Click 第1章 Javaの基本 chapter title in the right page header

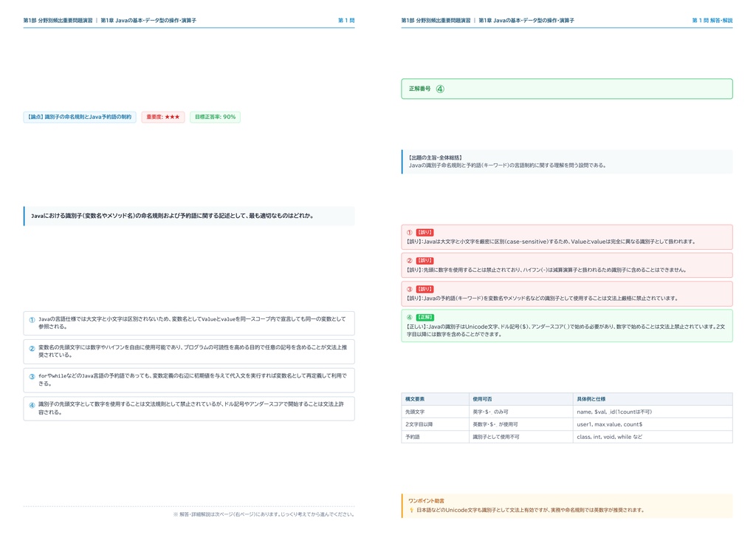526,20
